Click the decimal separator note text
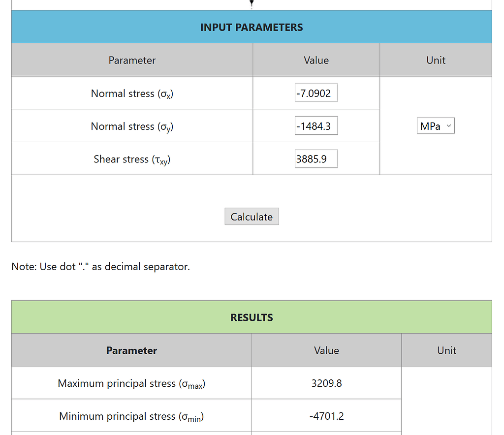Image resolution: width=504 pixels, height=435 pixels. pos(100,267)
